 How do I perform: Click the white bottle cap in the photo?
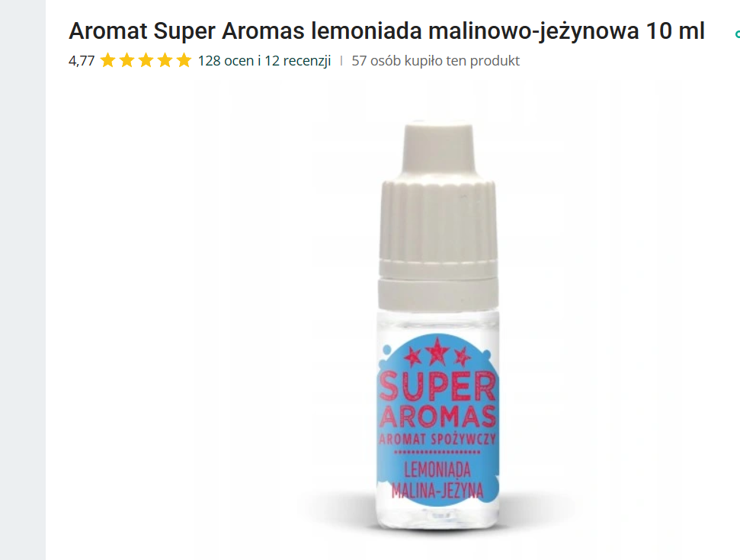click(438, 215)
